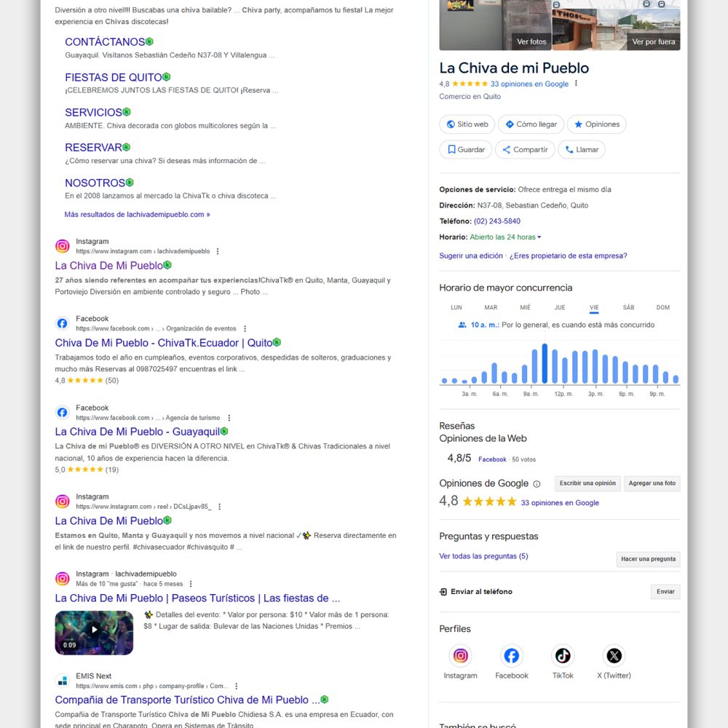The width and height of the screenshot is (728, 728).
Task: Click the Facebook favicon beside ChivaTk result
Action: coord(62,323)
